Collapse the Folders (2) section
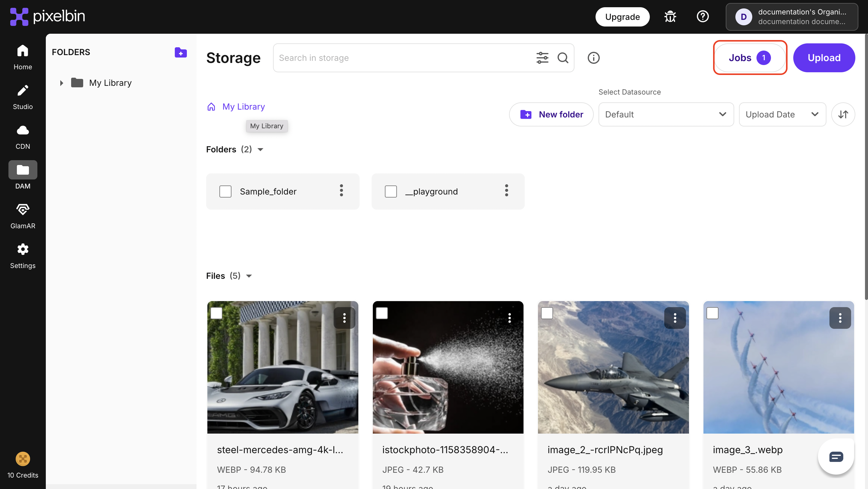Viewport: 868px width, 489px height. [x=260, y=150]
